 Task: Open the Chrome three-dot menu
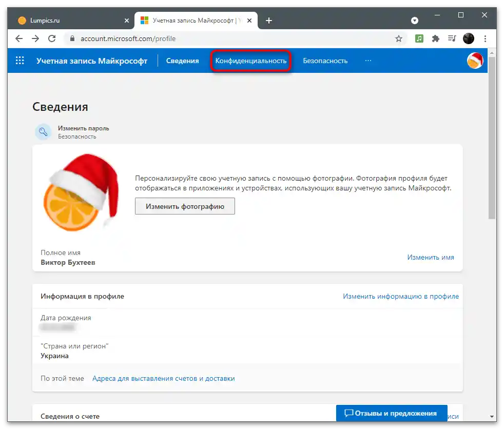pos(485,38)
